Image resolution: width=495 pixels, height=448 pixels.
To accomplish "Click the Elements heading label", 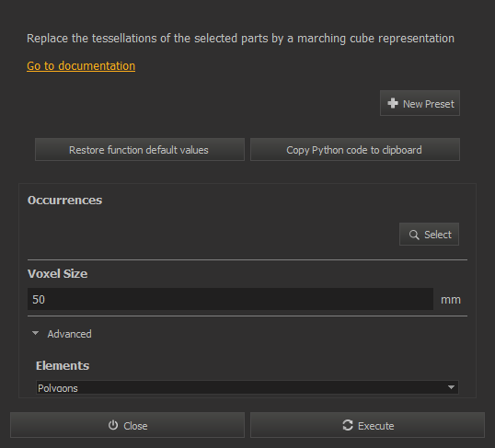I will click(x=63, y=365).
